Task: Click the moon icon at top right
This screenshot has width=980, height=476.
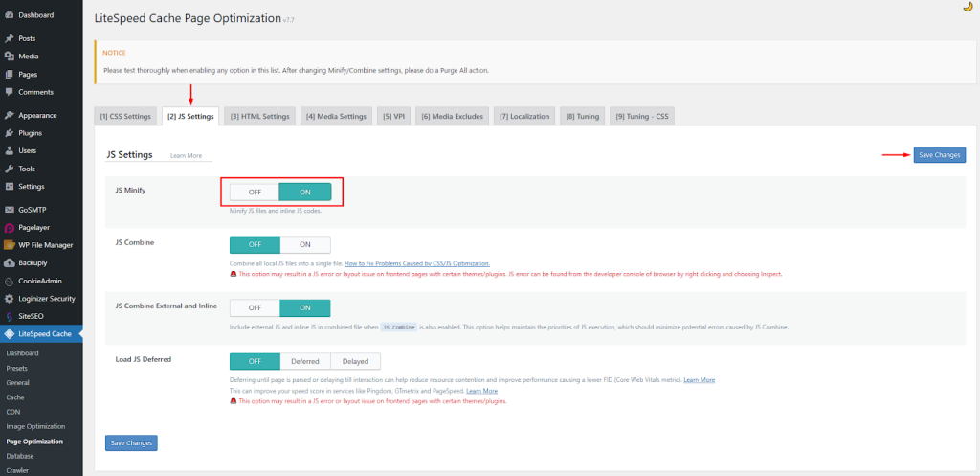Action: coord(969,7)
